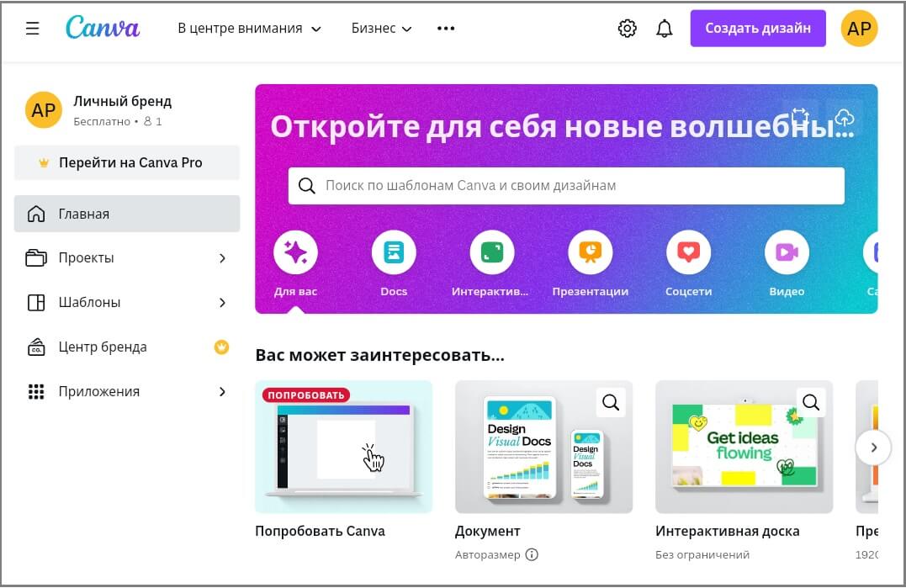Select the Для вас sparkle icon
The image size is (906, 588).
(x=295, y=252)
